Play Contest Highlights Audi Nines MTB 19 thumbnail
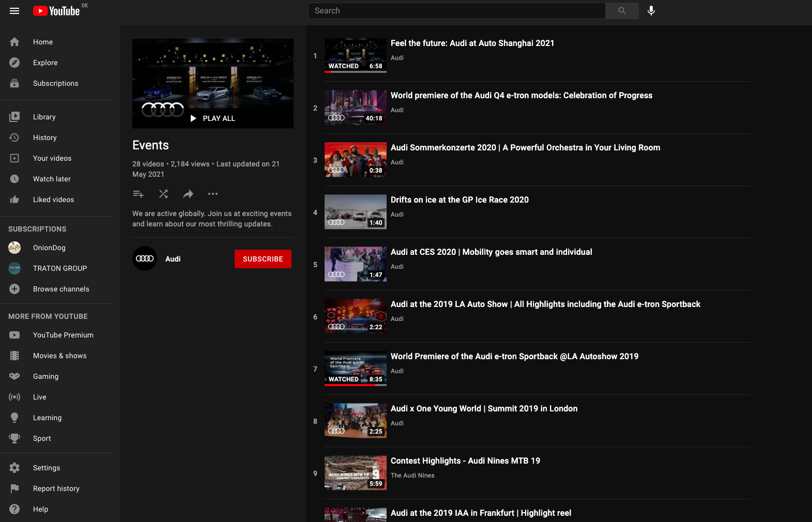The image size is (812, 522). (356, 473)
